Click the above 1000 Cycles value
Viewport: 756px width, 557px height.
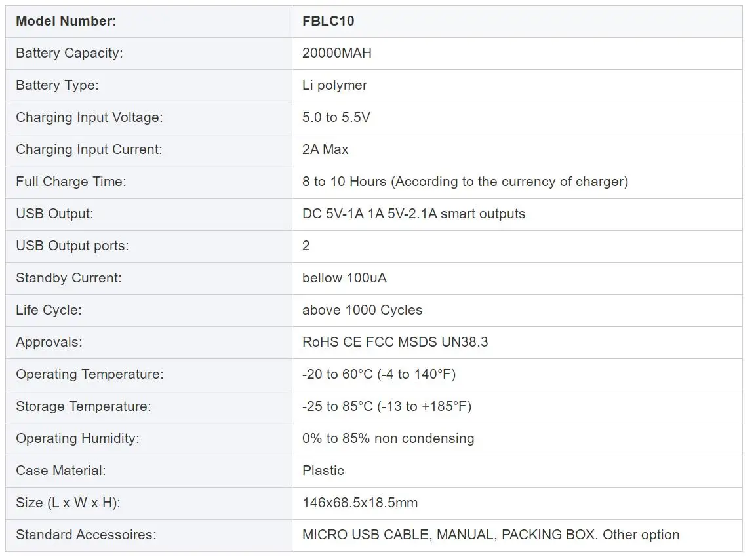pyautogui.click(x=362, y=310)
